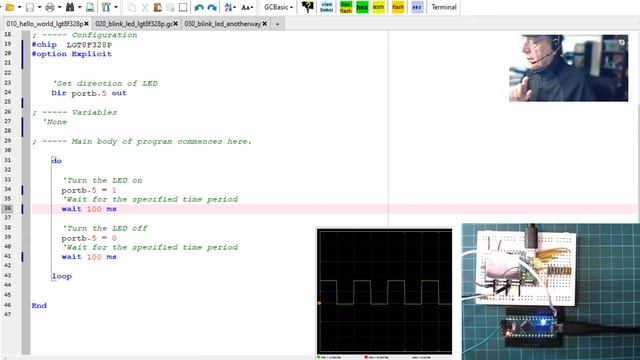This screenshot has width=640, height=360.
Task: Click line number 36 in gutter
Action: pyautogui.click(x=8, y=208)
